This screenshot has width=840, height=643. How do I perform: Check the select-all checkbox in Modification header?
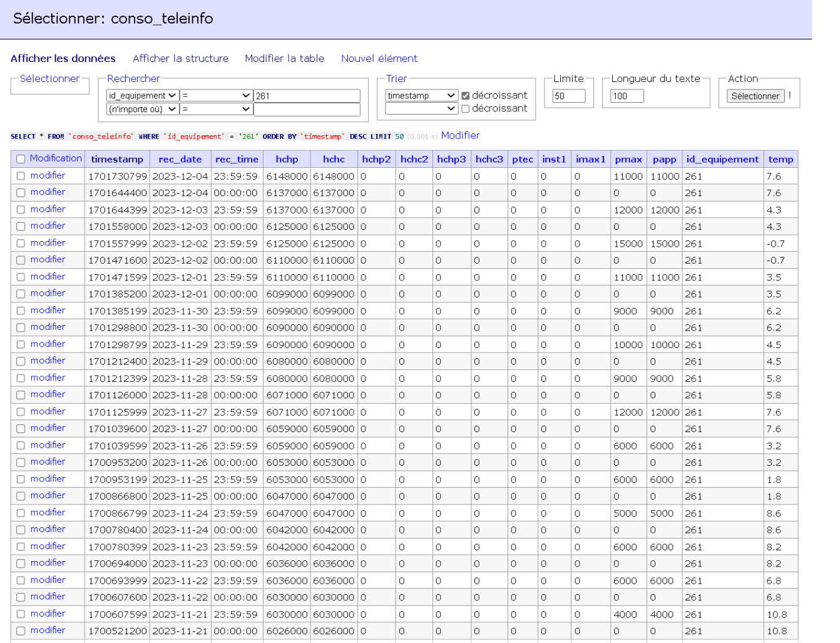[x=21, y=159]
